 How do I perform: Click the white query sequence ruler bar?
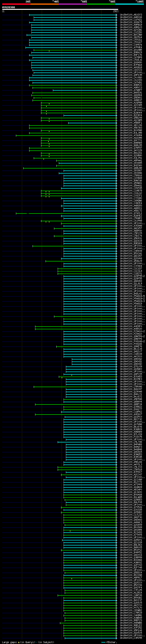click(x=60, y=9)
